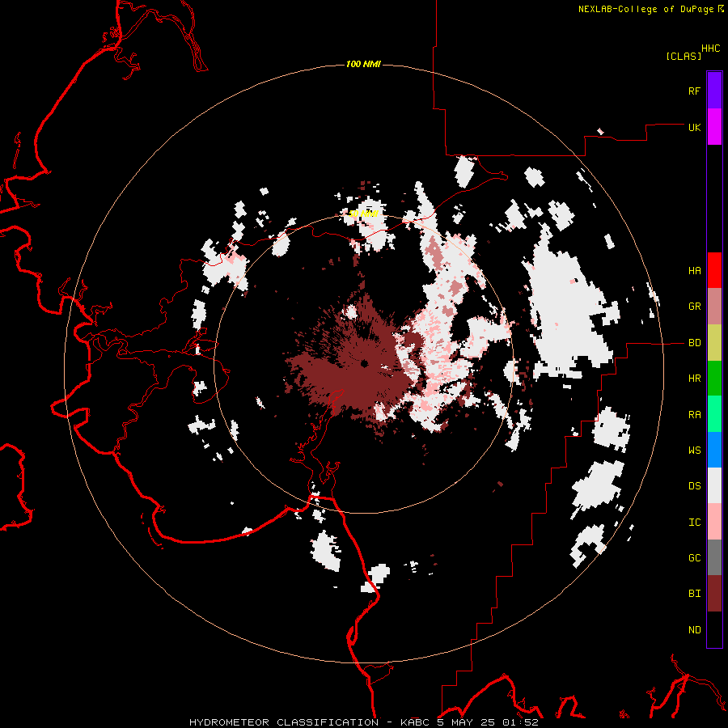Click the 100 NMI range ring label
The width and height of the screenshot is (728, 728).
coord(363,64)
